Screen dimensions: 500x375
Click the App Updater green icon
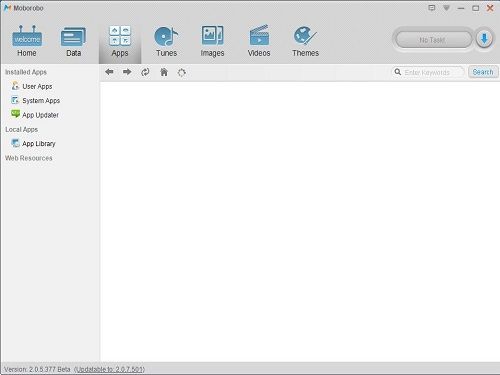point(15,114)
